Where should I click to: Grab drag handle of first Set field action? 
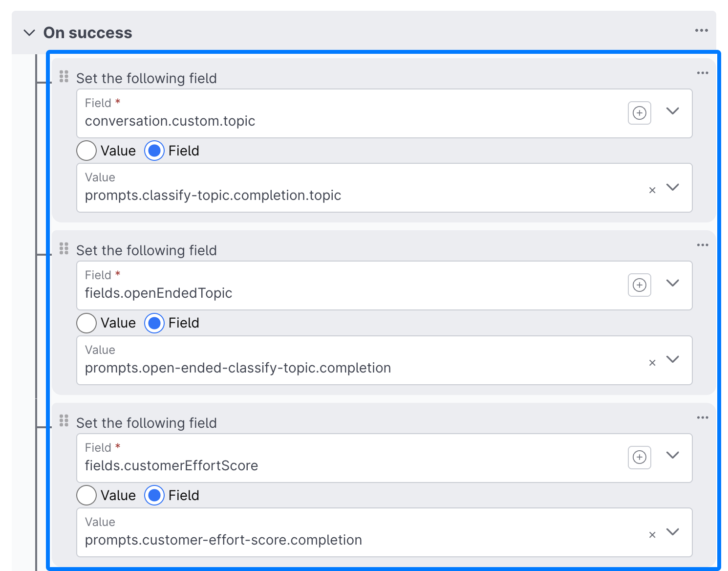tap(64, 77)
